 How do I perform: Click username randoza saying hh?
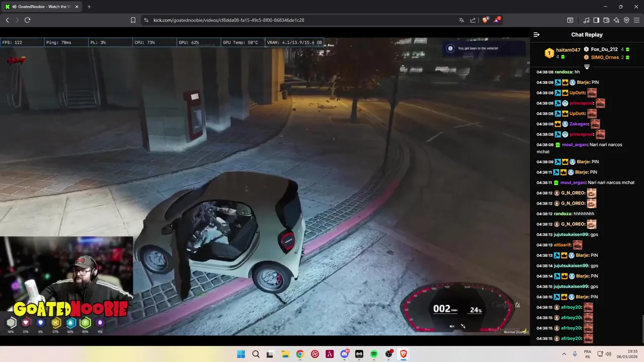point(564,72)
